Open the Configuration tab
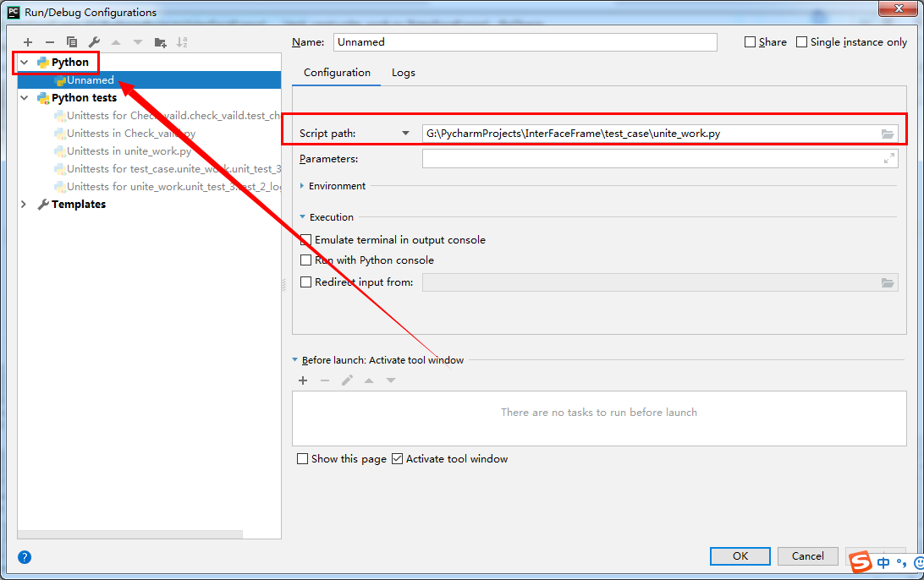 coord(336,73)
